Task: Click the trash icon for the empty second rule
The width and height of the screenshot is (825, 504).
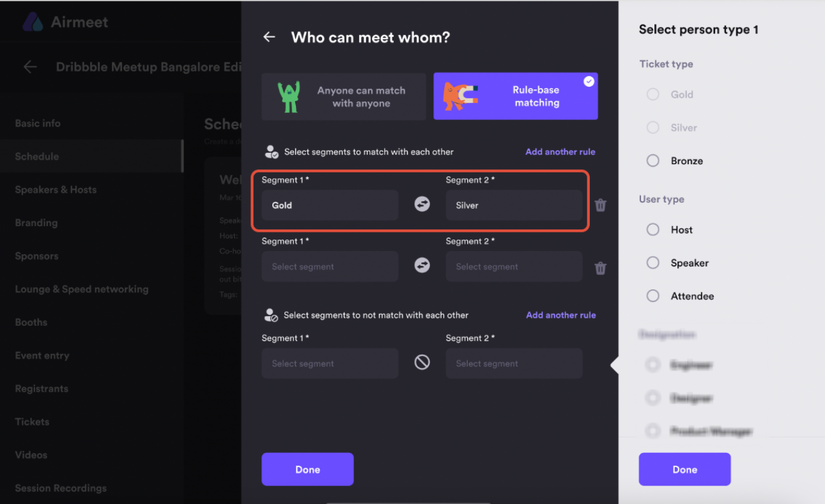Action: [x=601, y=268]
